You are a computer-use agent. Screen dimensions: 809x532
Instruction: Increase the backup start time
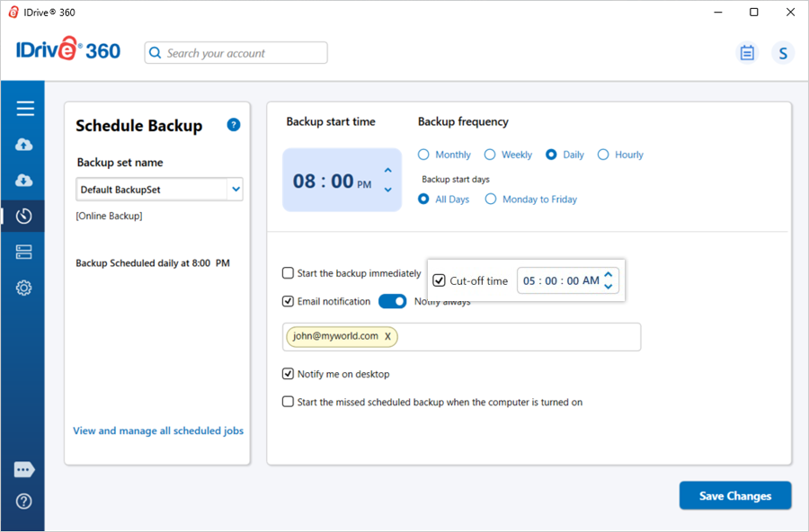(x=387, y=171)
